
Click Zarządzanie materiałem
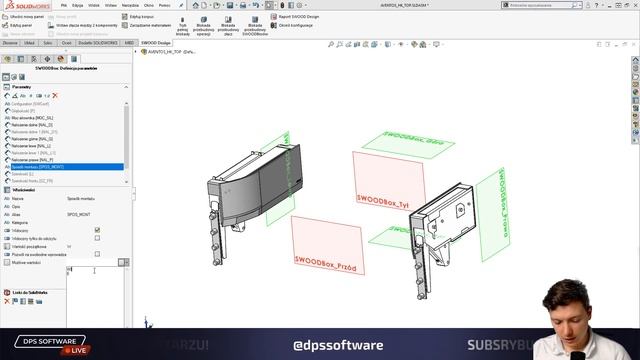pos(147,25)
